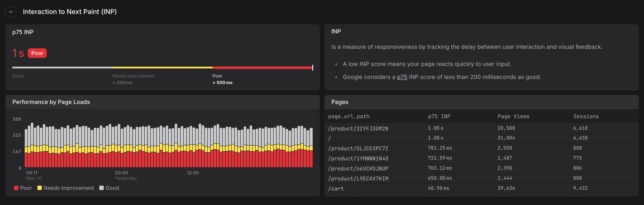Toggle the Poor legend series

pyautogui.click(x=23, y=188)
